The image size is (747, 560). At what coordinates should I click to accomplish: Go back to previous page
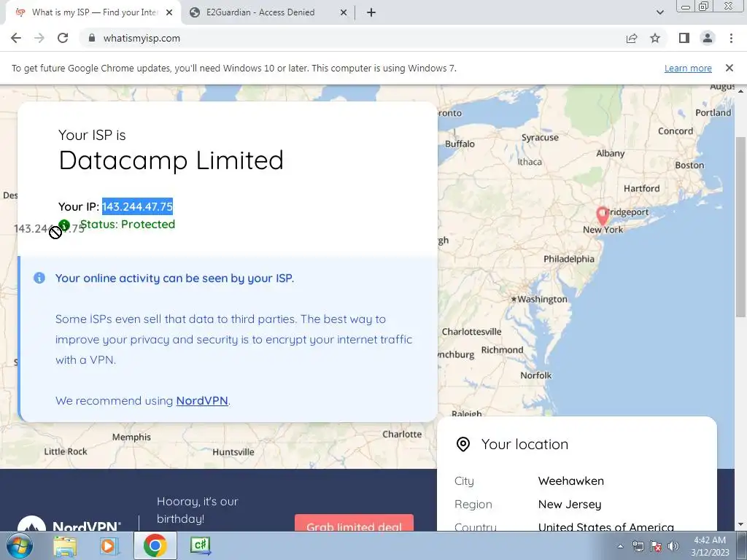(16, 38)
